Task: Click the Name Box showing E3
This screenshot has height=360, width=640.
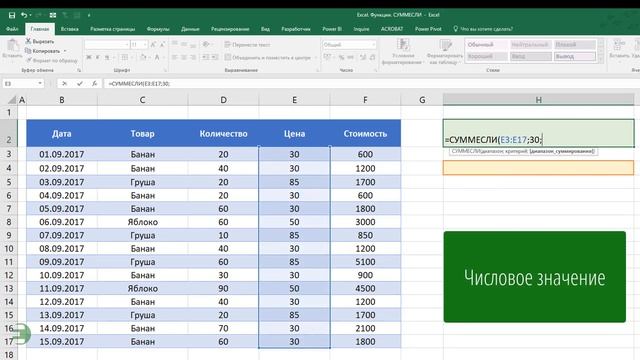Action: [x=20, y=83]
